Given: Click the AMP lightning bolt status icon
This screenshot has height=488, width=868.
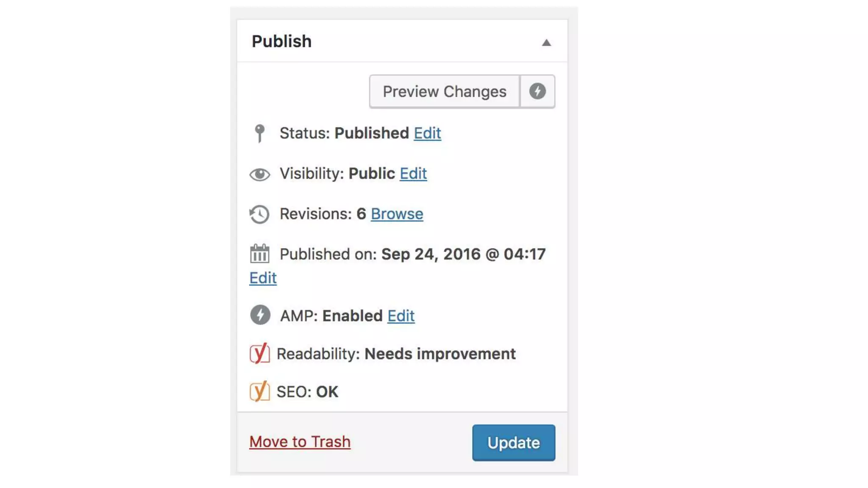Looking at the screenshot, I should (260, 315).
